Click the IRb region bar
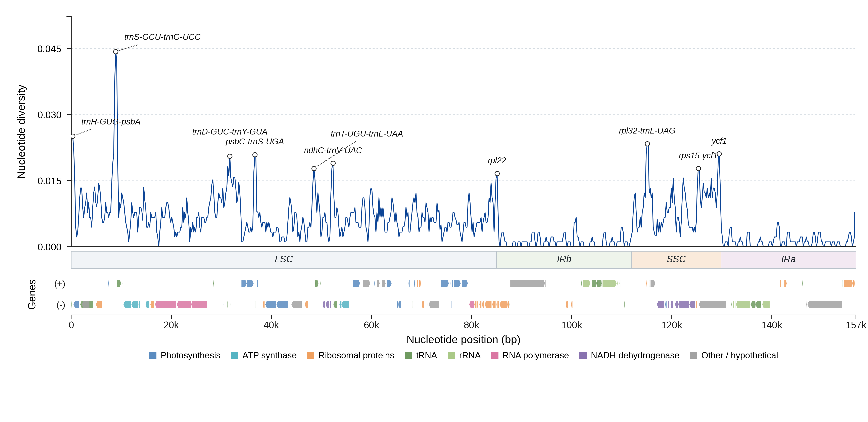868x422 pixels. [564, 260]
